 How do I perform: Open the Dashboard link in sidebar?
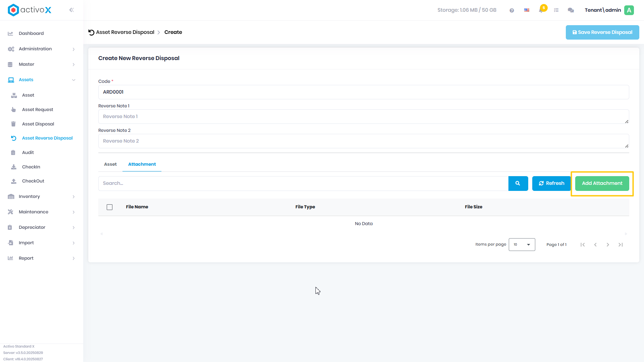pyautogui.click(x=31, y=34)
